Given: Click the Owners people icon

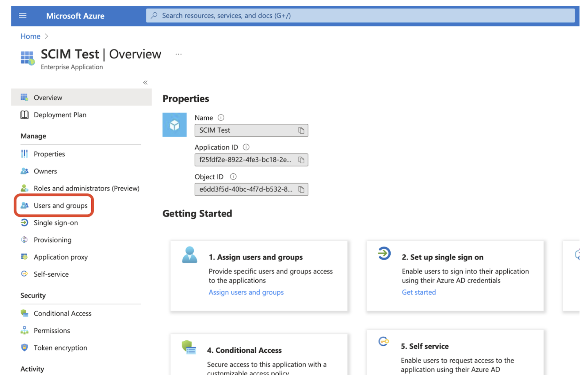Looking at the screenshot, I should pyautogui.click(x=24, y=171).
